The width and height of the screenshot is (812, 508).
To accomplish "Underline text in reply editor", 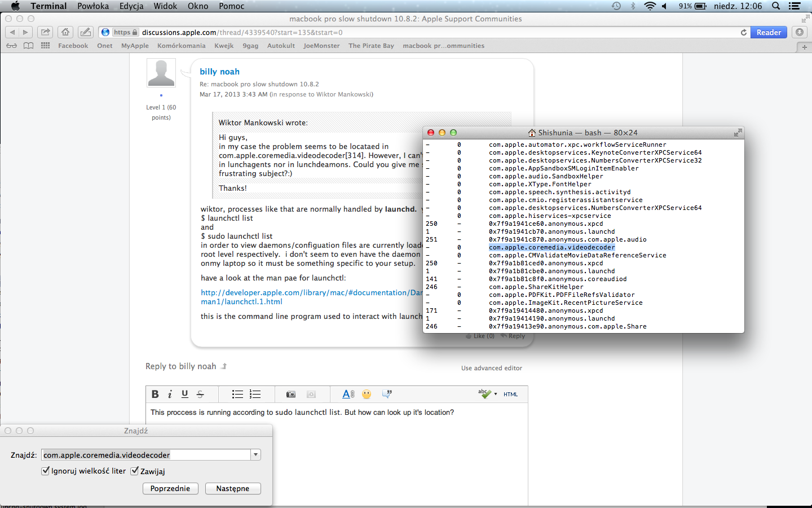I will pos(185,394).
